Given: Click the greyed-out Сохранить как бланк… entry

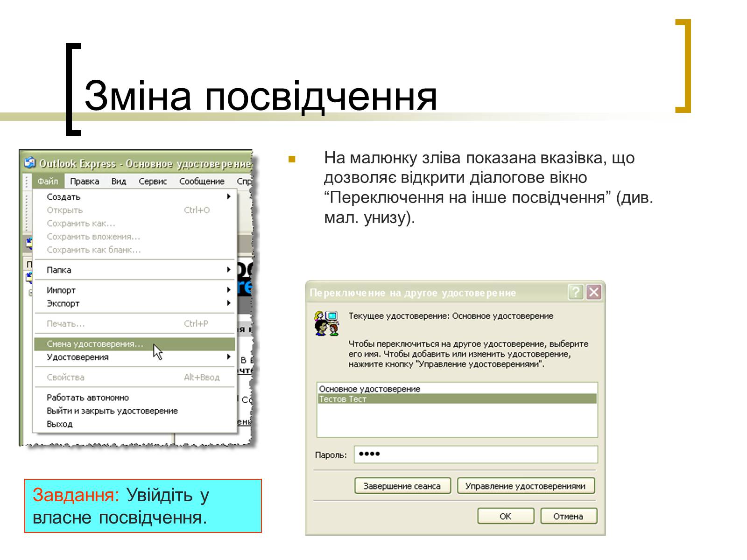Looking at the screenshot, I should coord(134,250).
